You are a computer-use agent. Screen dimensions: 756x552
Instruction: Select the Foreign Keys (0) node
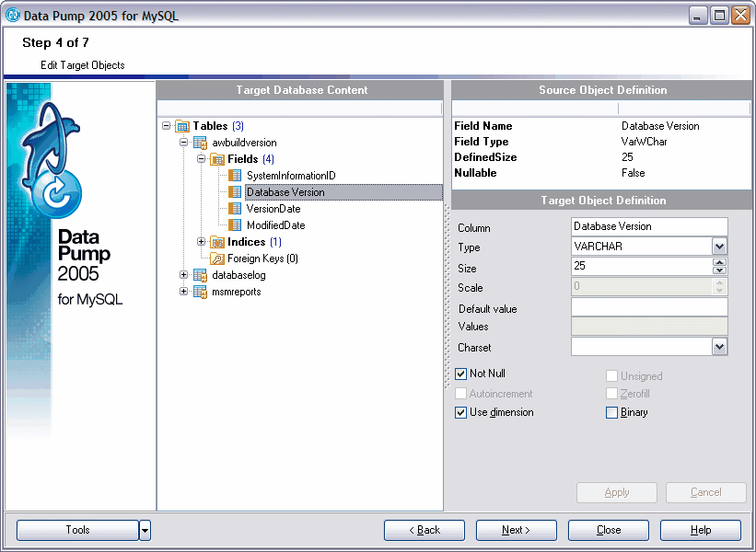(262, 259)
